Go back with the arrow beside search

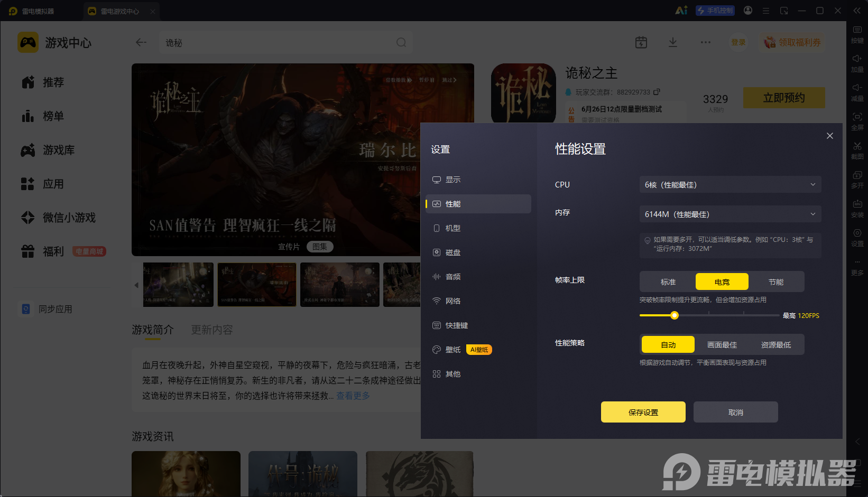point(141,42)
